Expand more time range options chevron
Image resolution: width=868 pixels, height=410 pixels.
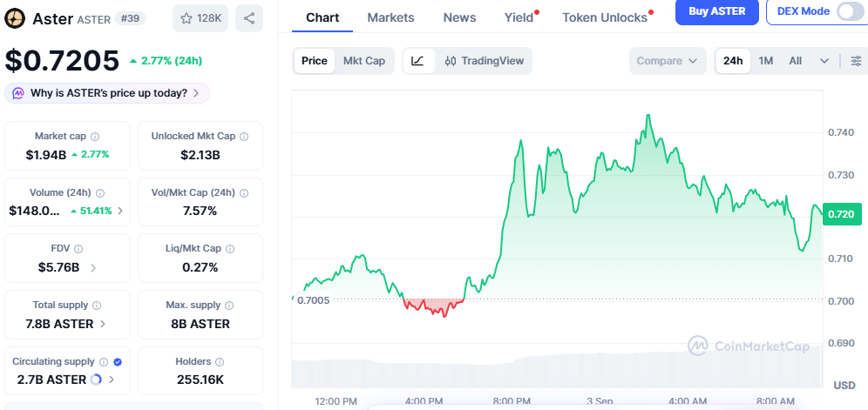824,61
